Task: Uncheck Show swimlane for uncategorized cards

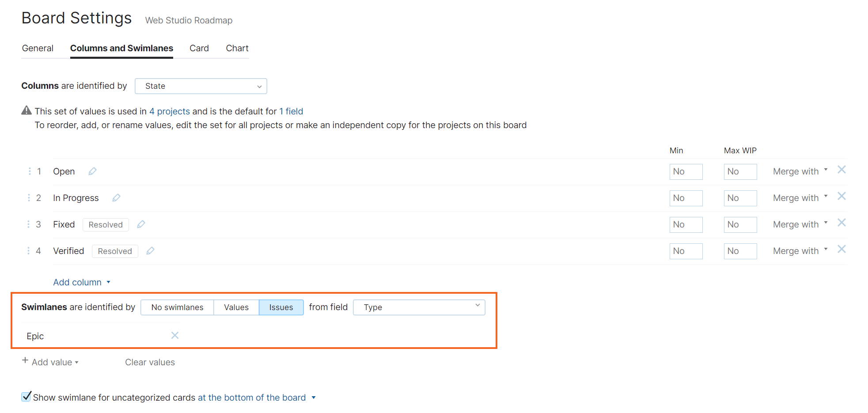Action: tap(27, 397)
